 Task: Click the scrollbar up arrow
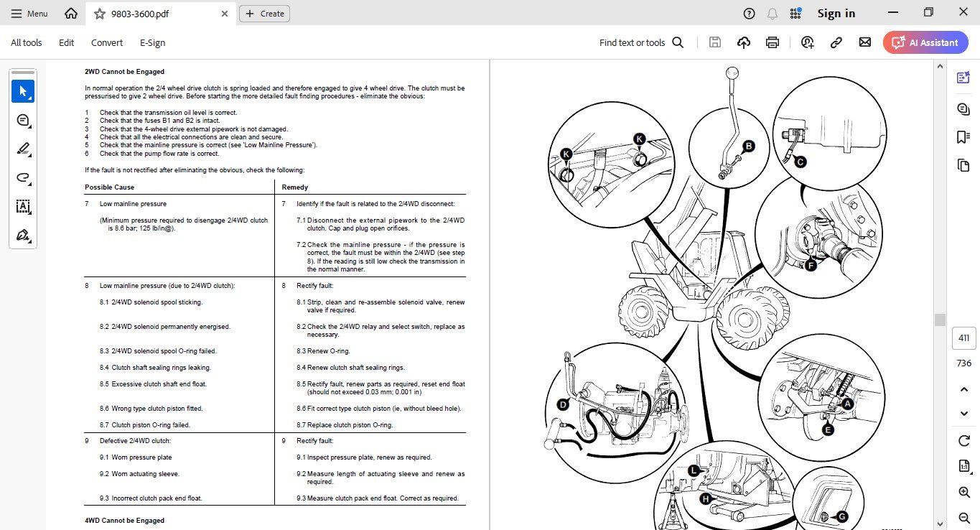[x=939, y=66]
